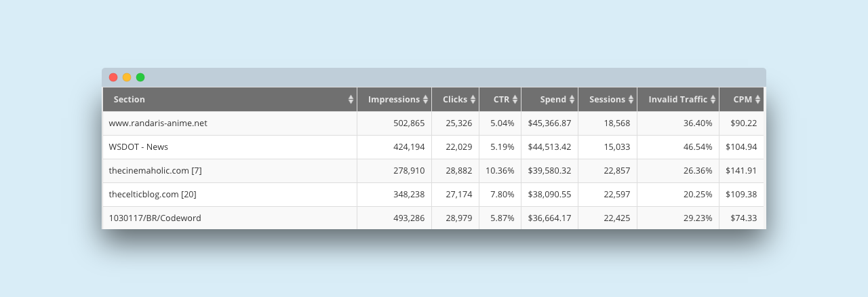Click the CPM header label

[x=743, y=100]
